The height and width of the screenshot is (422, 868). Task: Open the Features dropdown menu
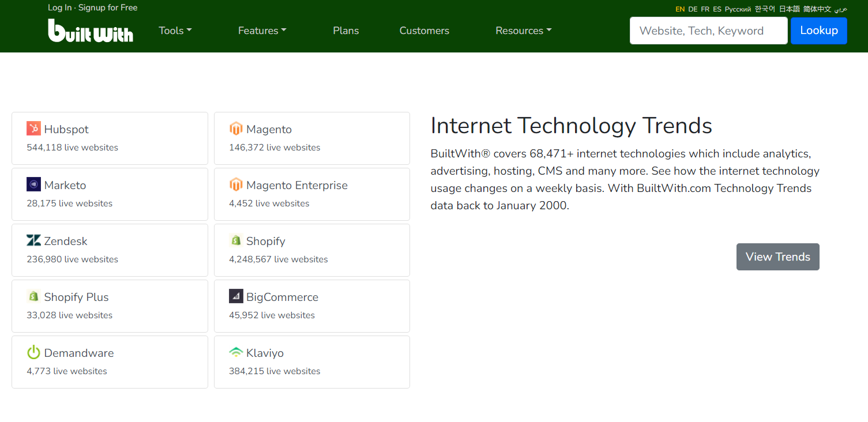coord(262,31)
